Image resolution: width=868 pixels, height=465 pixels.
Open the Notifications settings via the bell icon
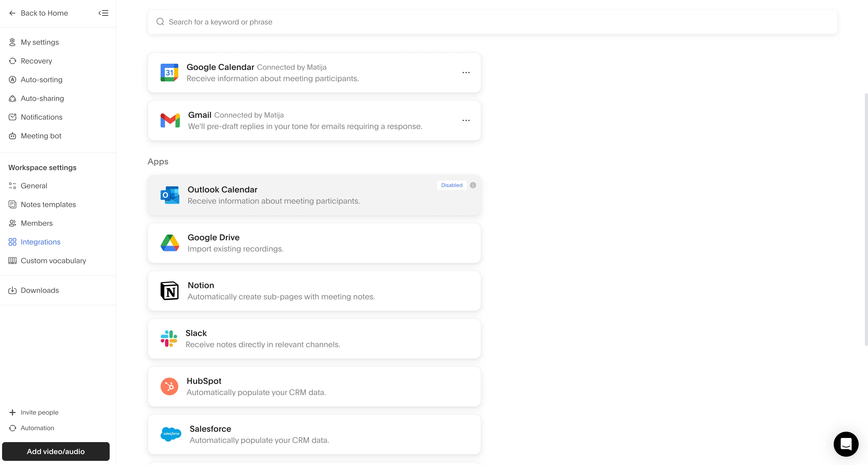(x=12, y=117)
